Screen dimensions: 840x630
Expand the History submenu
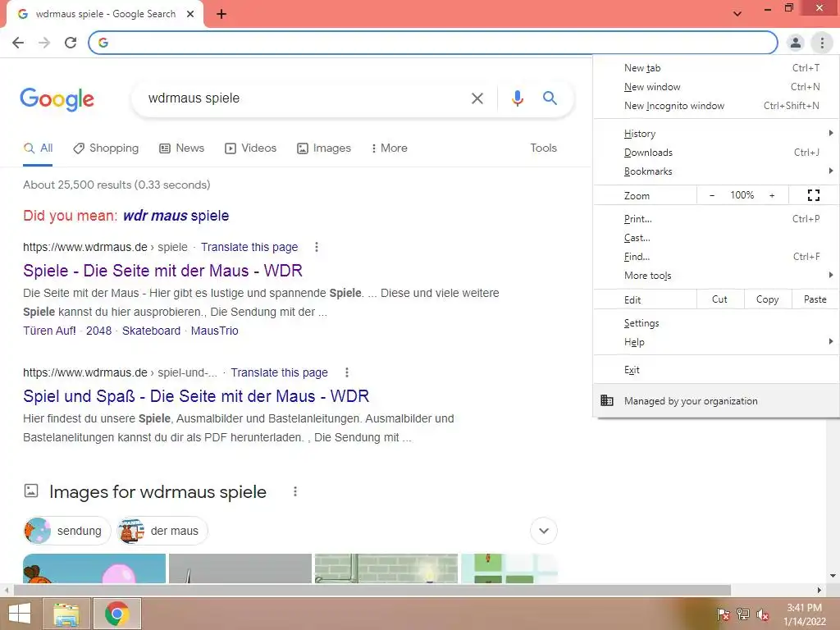[x=716, y=134]
